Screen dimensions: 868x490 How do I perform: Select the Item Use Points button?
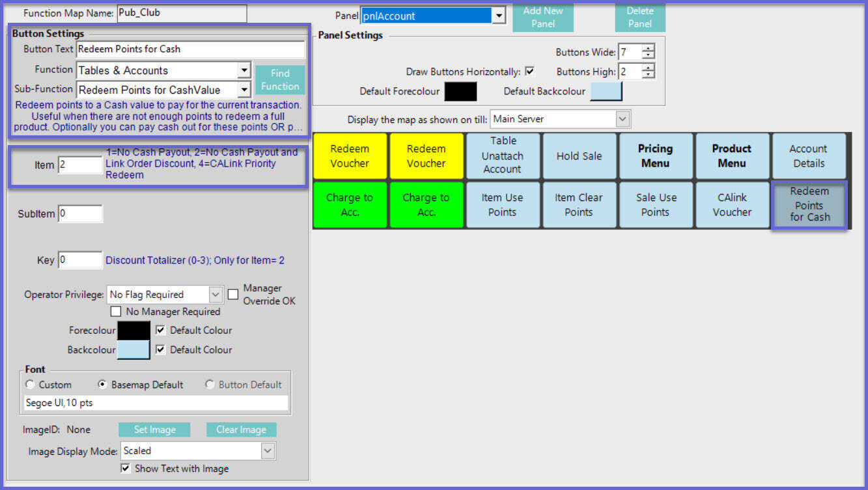502,205
